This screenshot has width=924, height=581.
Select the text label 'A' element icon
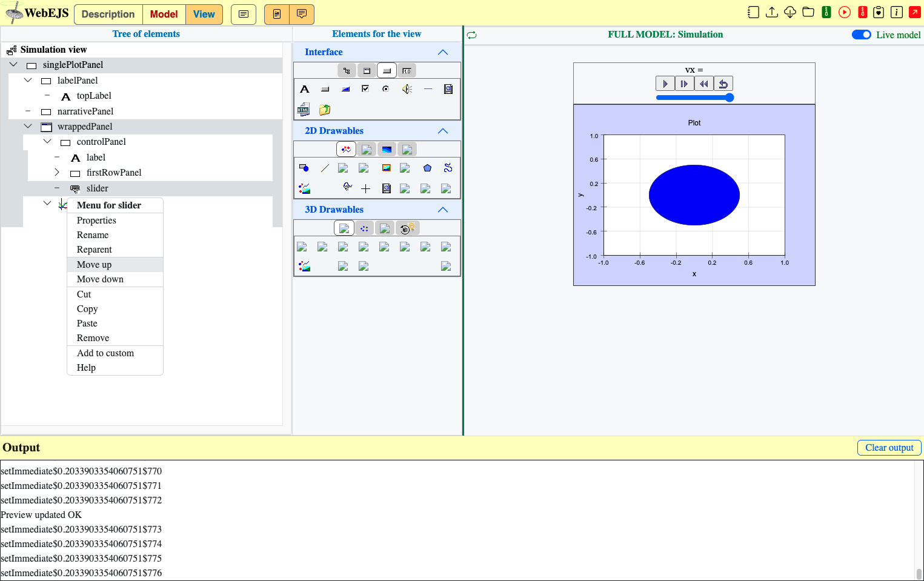(305, 89)
